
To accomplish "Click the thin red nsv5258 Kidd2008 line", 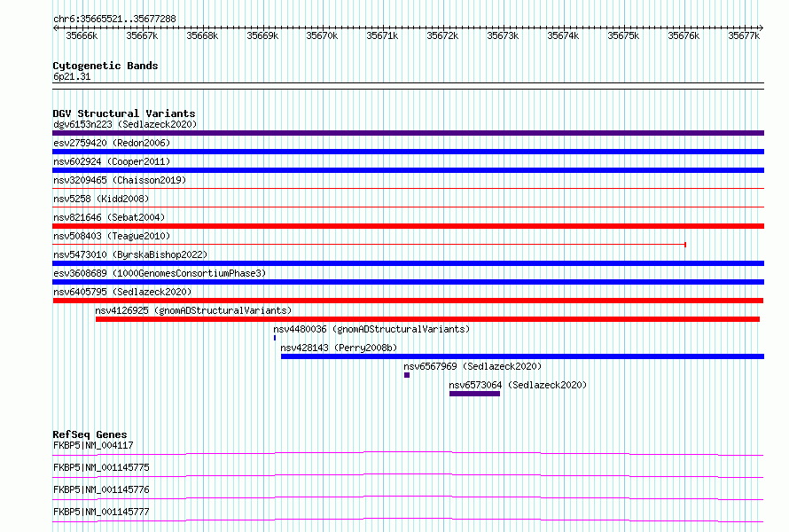I will coord(408,207).
